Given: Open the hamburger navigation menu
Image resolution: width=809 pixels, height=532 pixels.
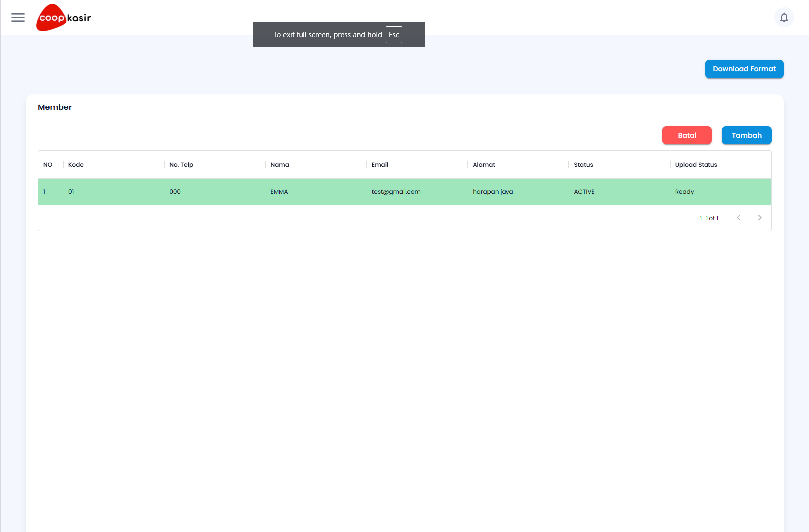Looking at the screenshot, I should tap(18, 17).
